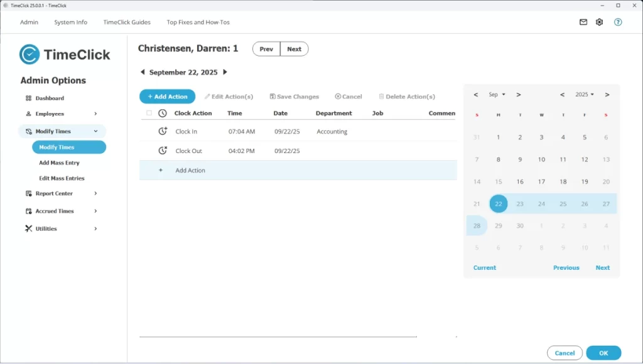Open the System Info menu
The image size is (643, 364).
[x=70, y=21]
